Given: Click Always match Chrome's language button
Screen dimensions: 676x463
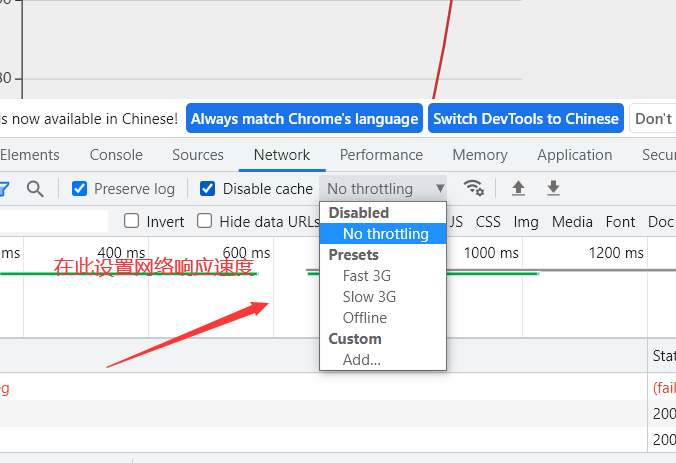Looking at the screenshot, I should (304, 118).
